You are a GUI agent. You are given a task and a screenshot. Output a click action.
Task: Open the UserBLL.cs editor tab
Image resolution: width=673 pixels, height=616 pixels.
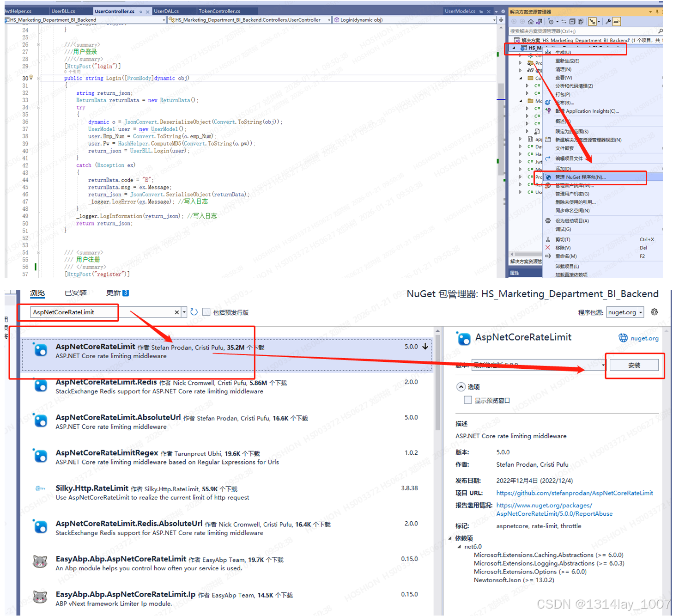click(63, 11)
